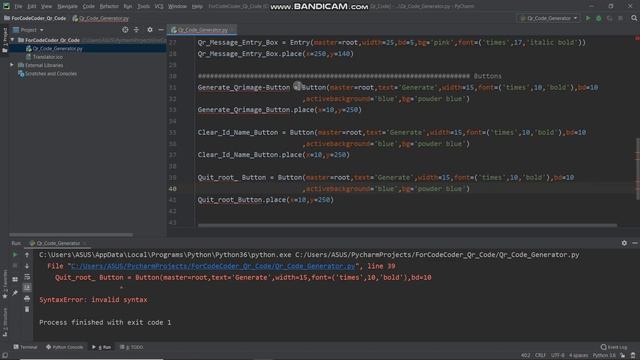The image size is (640, 360).
Task: Open the Refactor menu
Action: tap(109, 7)
